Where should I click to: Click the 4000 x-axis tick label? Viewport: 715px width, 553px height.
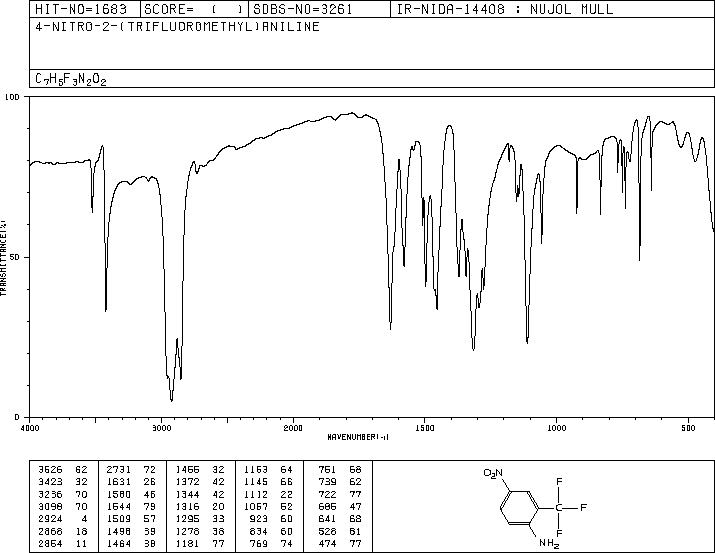point(30,428)
